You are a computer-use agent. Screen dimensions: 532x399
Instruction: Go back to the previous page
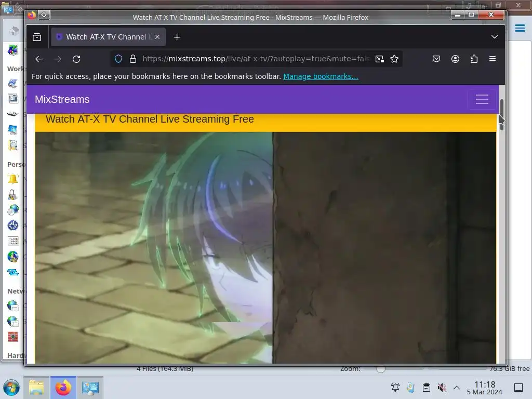39,59
